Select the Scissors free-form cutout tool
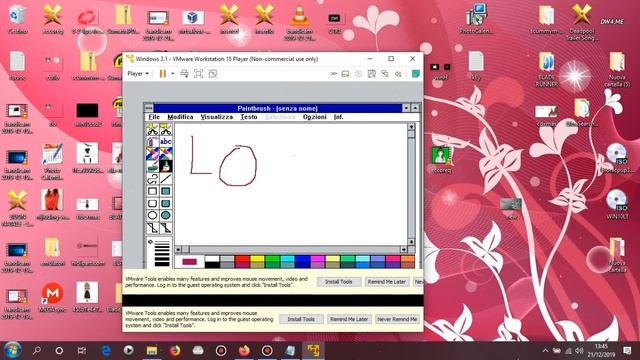This screenshot has width=640, height=360. point(153,129)
